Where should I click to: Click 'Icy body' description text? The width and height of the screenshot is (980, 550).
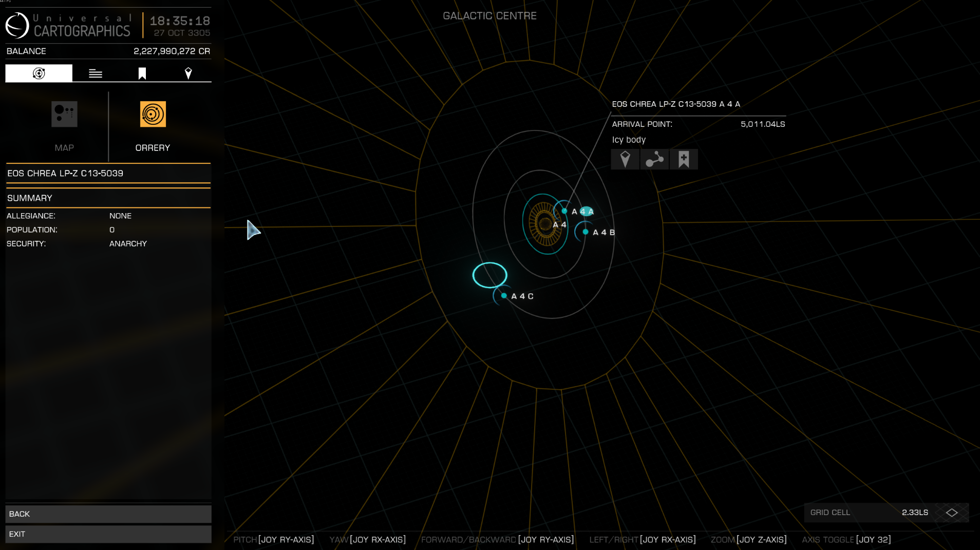tap(629, 140)
